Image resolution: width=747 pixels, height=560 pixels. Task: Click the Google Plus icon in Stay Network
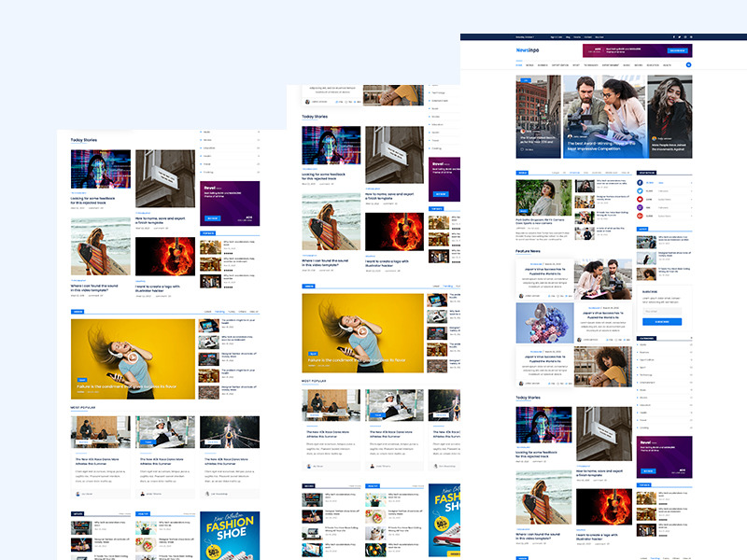pos(641,217)
